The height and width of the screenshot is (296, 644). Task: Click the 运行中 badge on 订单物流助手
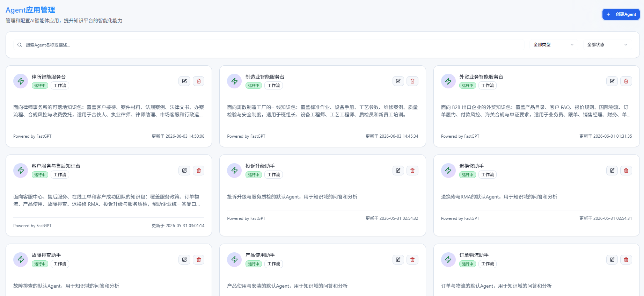click(468, 264)
